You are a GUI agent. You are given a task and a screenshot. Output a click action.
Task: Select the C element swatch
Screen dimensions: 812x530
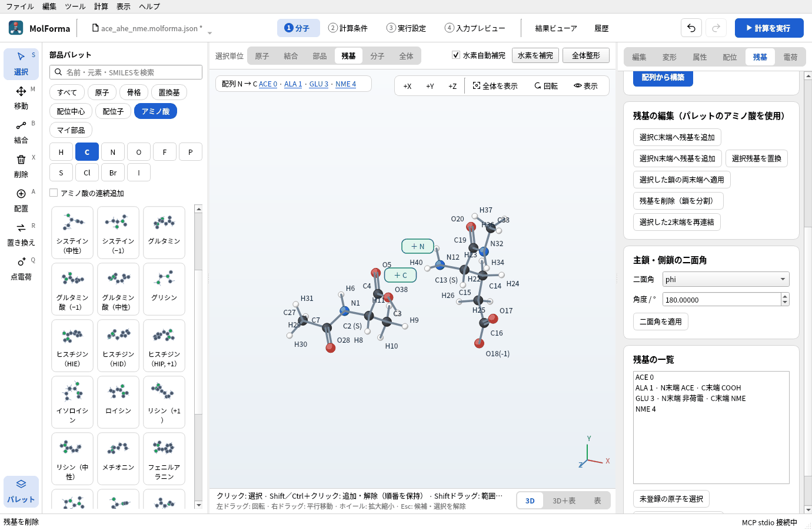(87, 152)
